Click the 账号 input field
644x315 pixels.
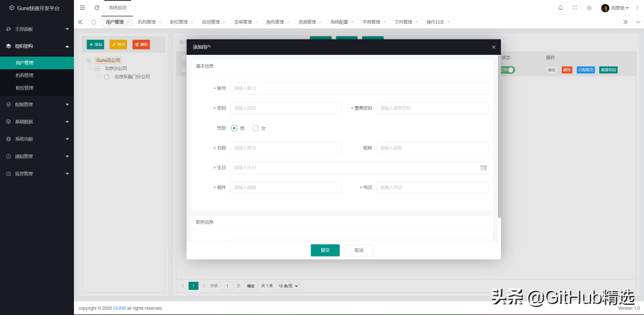pos(360,88)
